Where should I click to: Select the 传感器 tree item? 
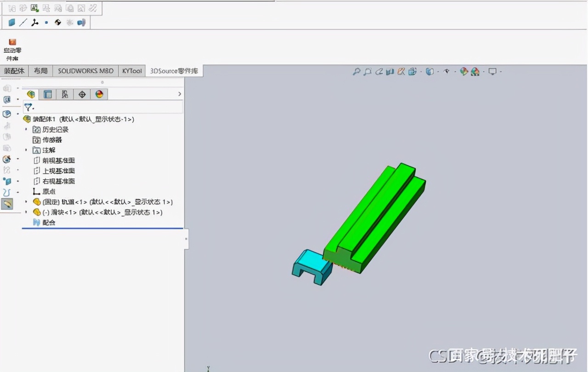tap(47, 140)
